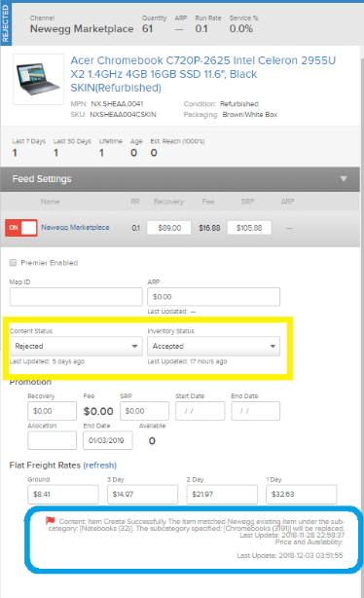Click the SRP field showing $105.88
The width and height of the screenshot is (364, 598).
pyautogui.click(x=249, y=228)
